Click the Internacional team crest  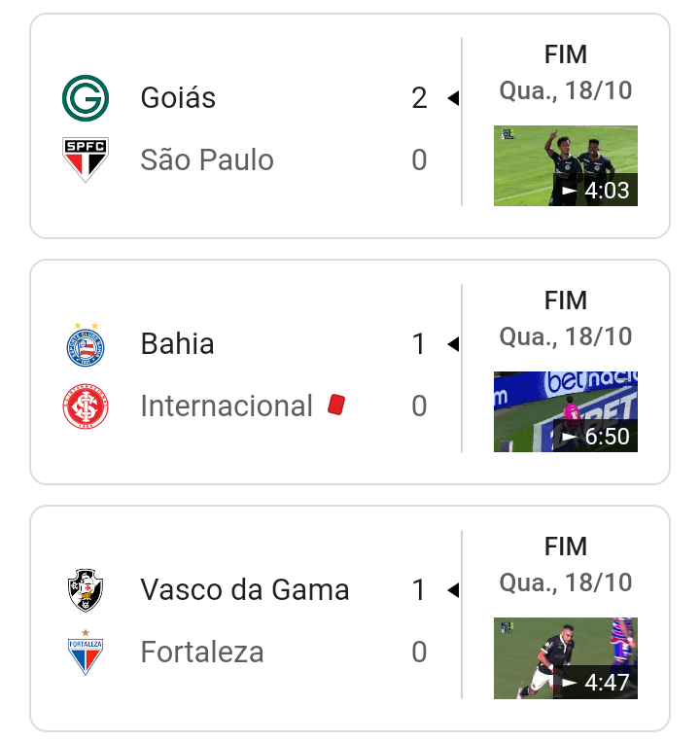[x=86, y=406]
